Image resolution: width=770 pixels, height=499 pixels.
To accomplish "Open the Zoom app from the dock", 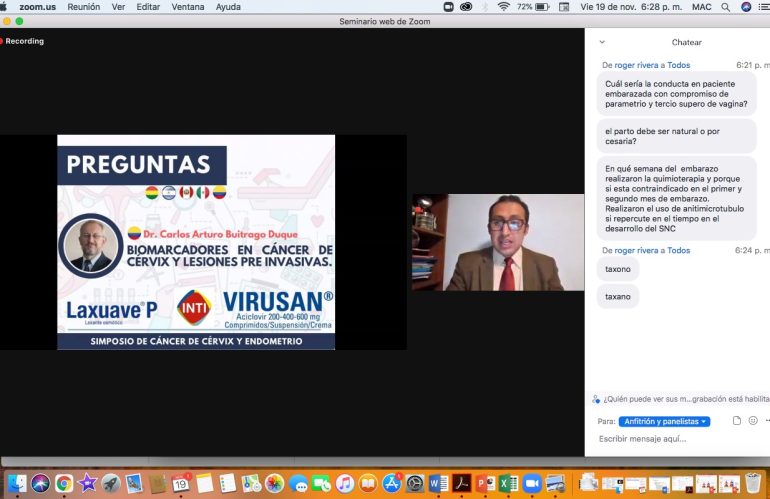I will (x=531, y=484).
